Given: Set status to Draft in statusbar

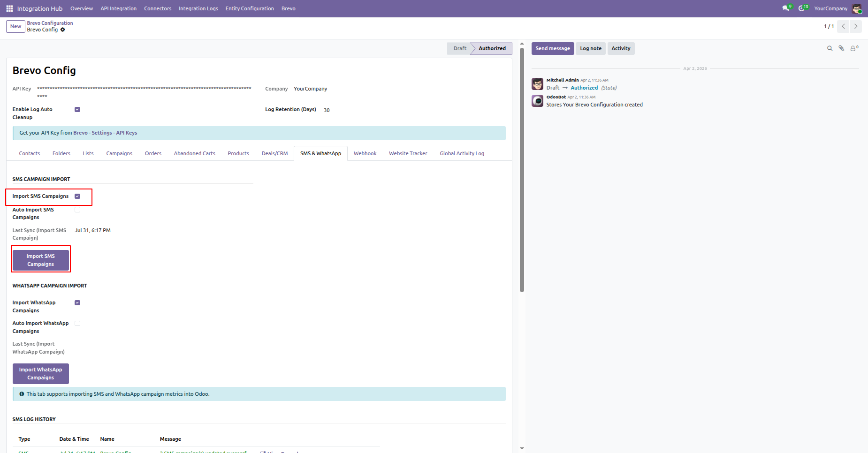Looking at the screenshot, I should [x=460, y=48].
